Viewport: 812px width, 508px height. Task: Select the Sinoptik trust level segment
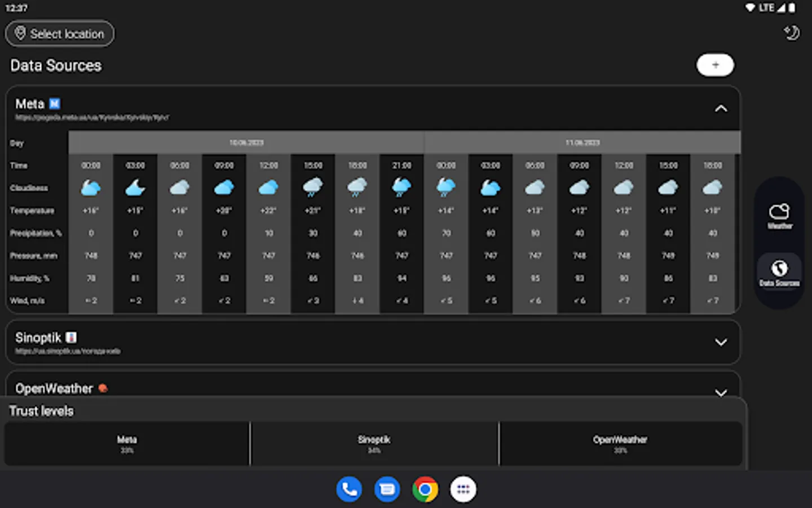click(x=374, y=444)
